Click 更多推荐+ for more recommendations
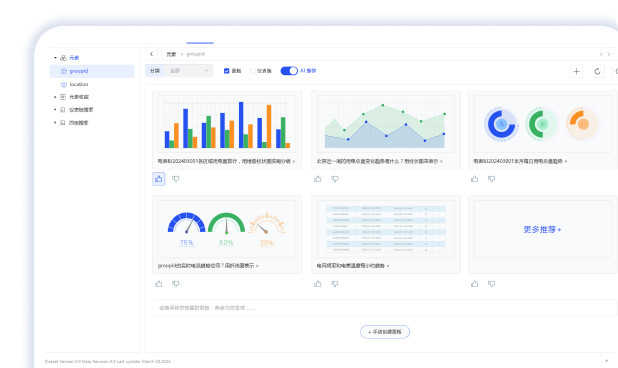Image resolution: width=618 pixels, height=368 pixels. point(542,229)
